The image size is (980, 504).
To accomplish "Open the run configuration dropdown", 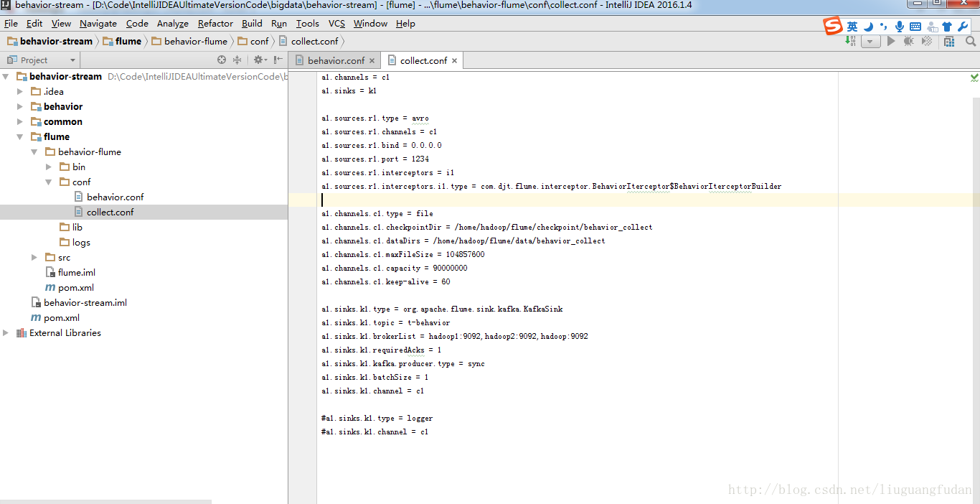I will pyautogui.click(x=871, y=42).
